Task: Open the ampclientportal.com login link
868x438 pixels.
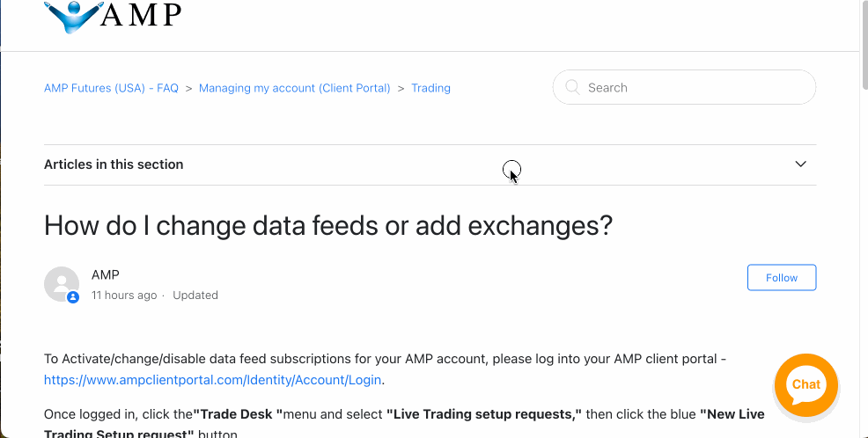Action: point(212,380)
